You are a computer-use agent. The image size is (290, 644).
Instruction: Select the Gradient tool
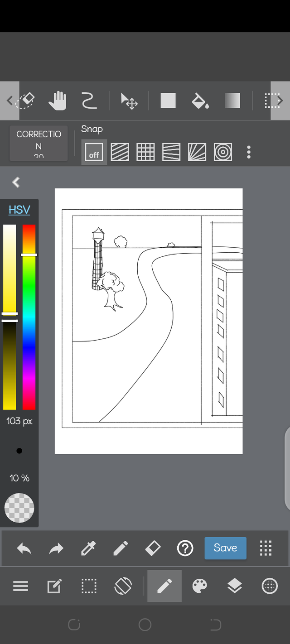(x=232, y=101)
